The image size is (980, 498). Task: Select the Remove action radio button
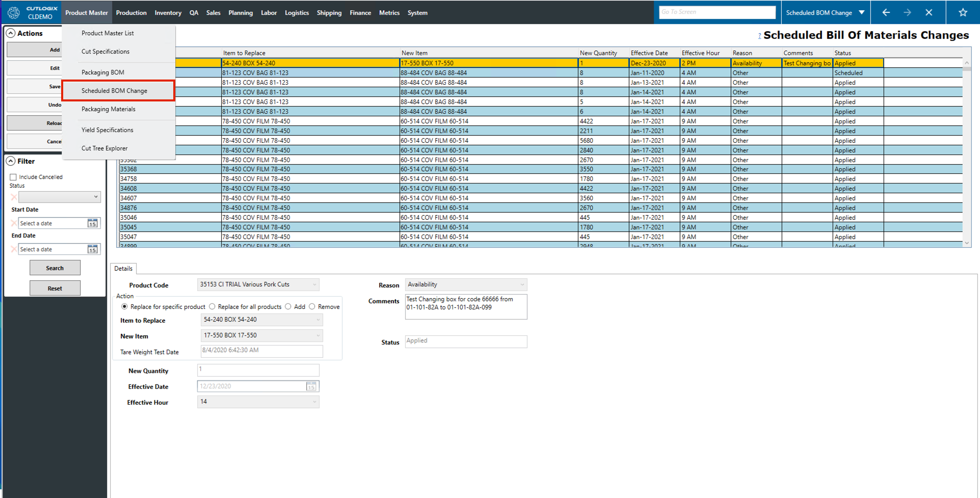click(x=312, y=307)
